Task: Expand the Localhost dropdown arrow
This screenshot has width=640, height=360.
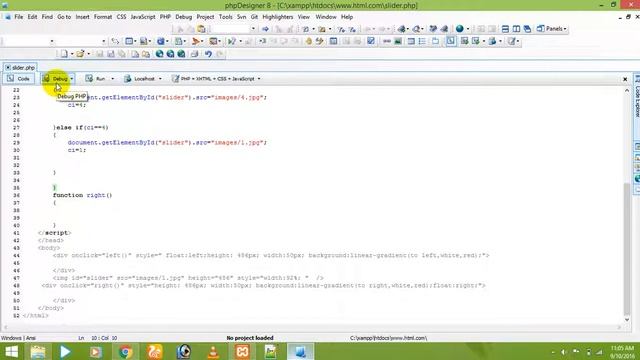Action: [160, 79]
